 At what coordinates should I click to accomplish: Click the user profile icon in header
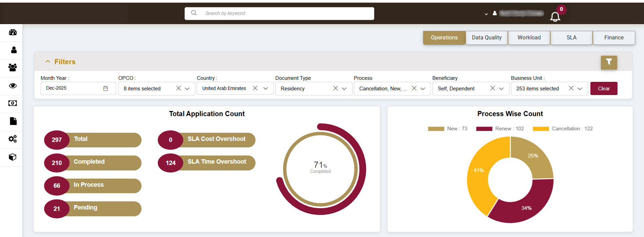495,13
